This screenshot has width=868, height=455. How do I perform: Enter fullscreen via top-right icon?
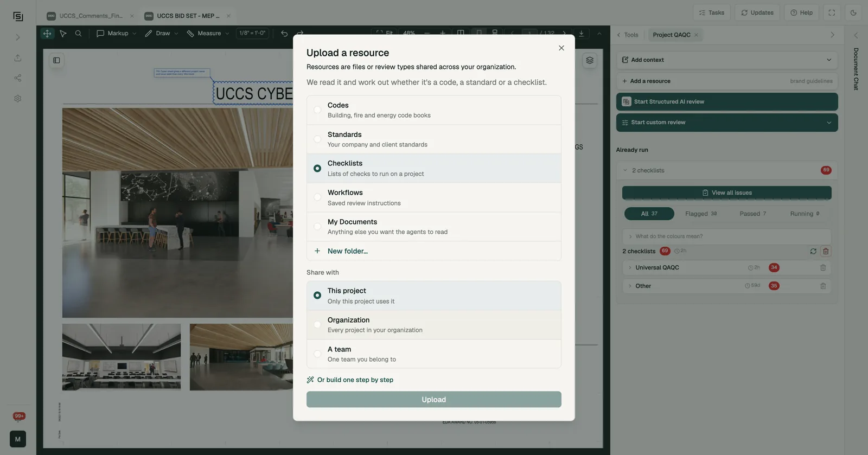pos(832,12)
